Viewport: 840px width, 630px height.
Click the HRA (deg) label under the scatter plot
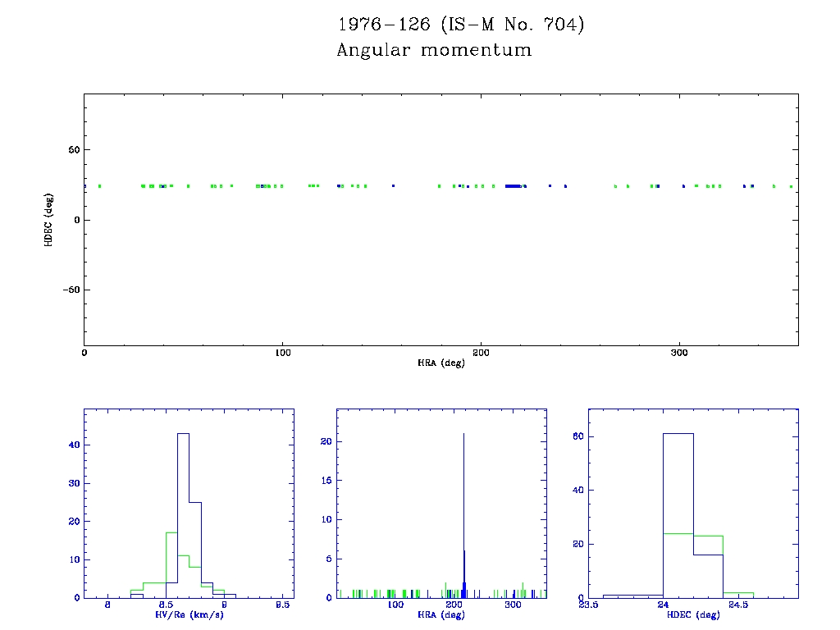coord(441,363)
